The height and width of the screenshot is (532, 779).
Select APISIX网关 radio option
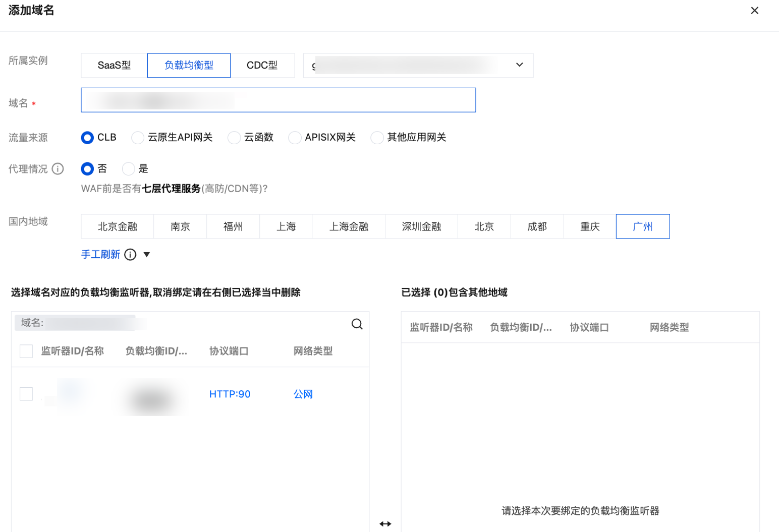coord(295,138)
